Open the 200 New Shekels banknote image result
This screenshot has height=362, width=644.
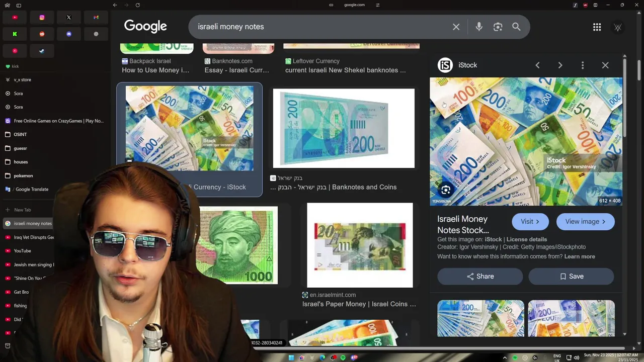tap(344, 128)
